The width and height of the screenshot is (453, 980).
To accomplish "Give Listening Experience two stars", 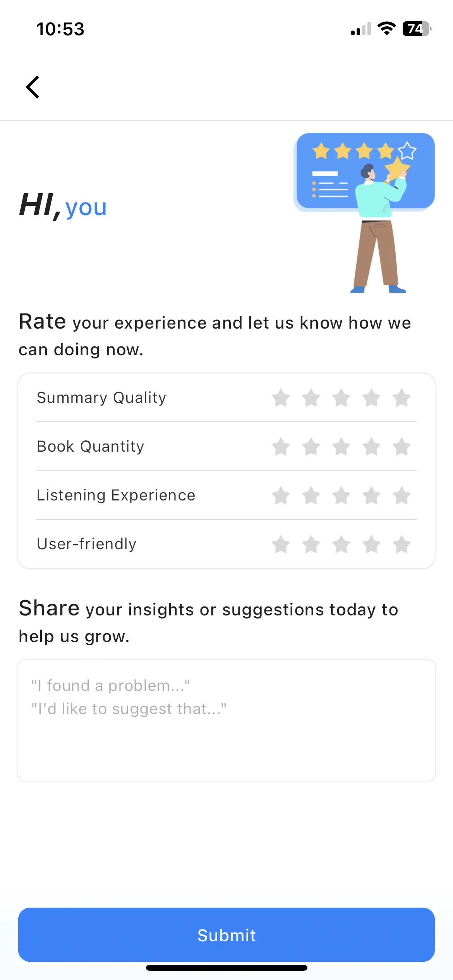I will 311,495.
